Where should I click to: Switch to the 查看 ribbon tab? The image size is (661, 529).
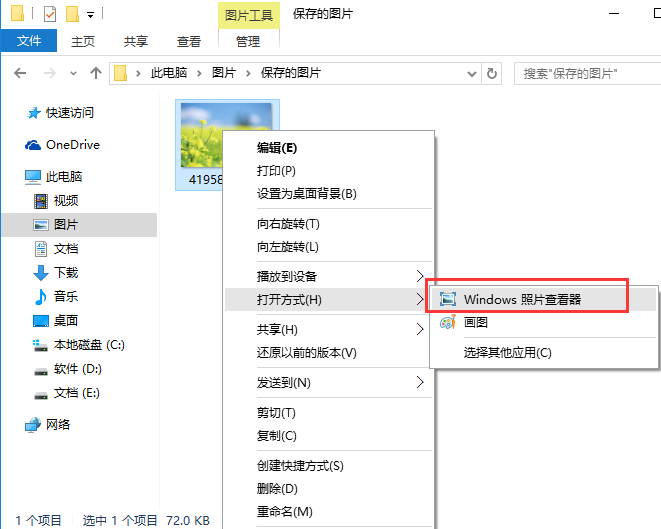click(x=188, y=41)
